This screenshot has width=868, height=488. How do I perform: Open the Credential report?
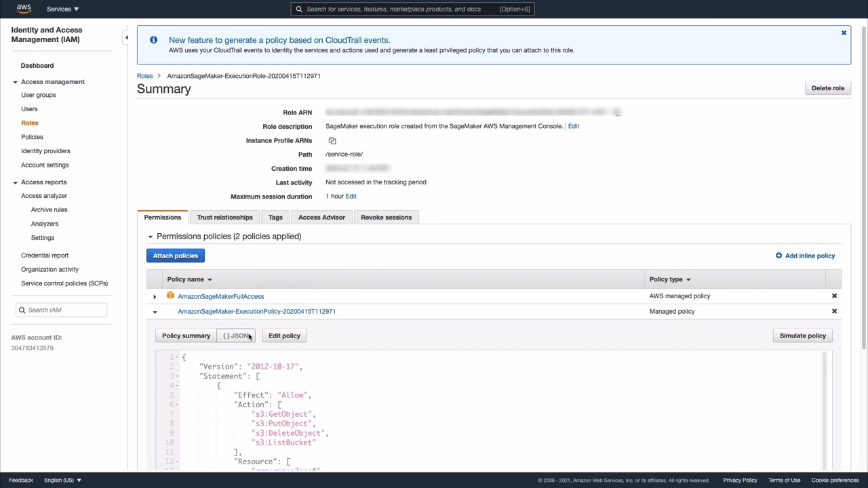45,256
